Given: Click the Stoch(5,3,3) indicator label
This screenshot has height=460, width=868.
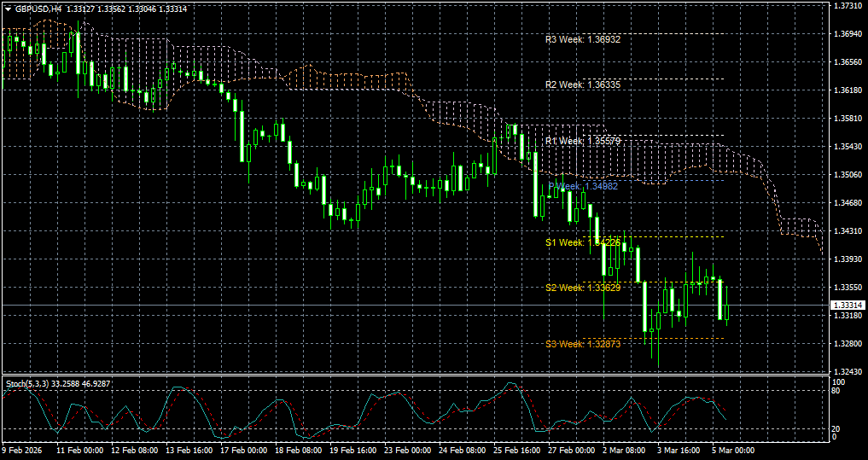Looking at the screenshot, I should click(26, 383).
